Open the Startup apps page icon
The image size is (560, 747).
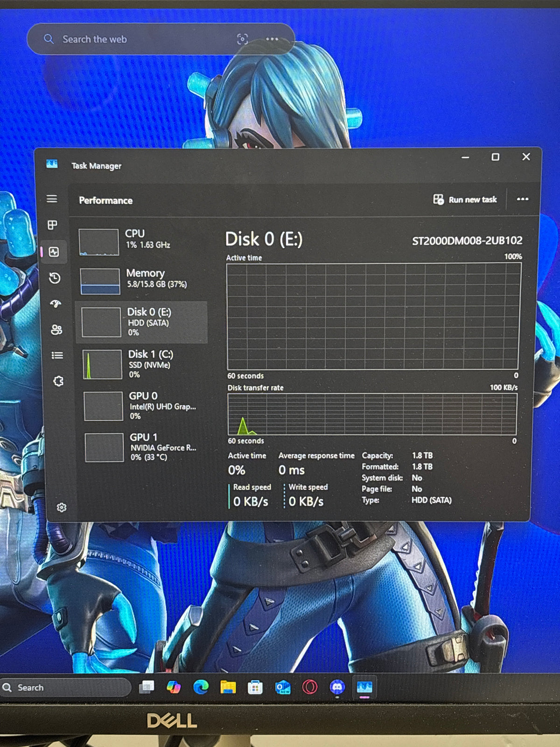coord(56,304)
